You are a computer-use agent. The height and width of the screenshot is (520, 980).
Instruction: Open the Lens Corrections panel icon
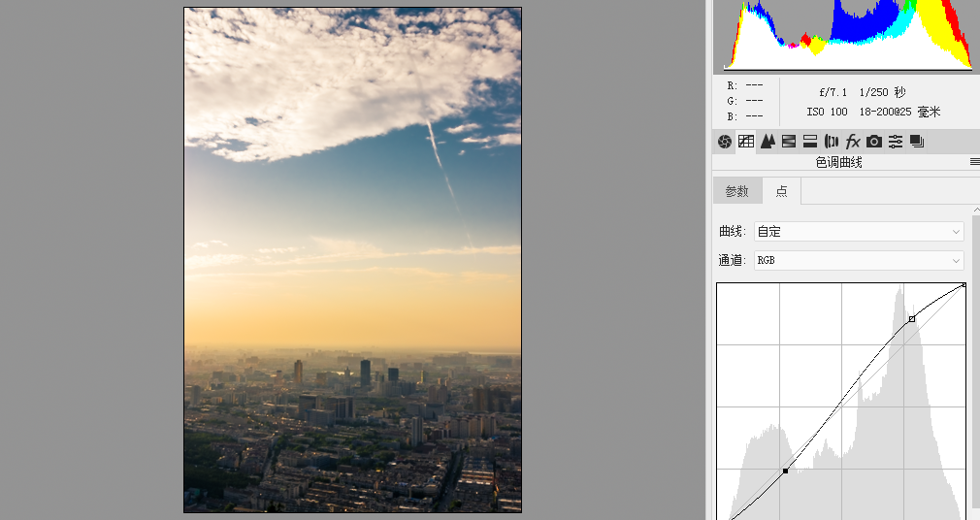click(x=832, y=142)
